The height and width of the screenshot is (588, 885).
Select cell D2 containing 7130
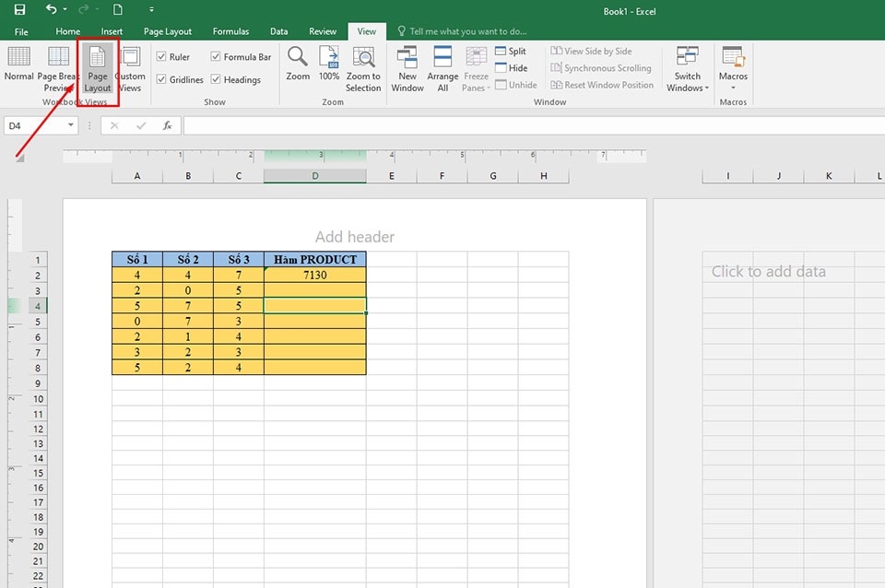point(314,275)
